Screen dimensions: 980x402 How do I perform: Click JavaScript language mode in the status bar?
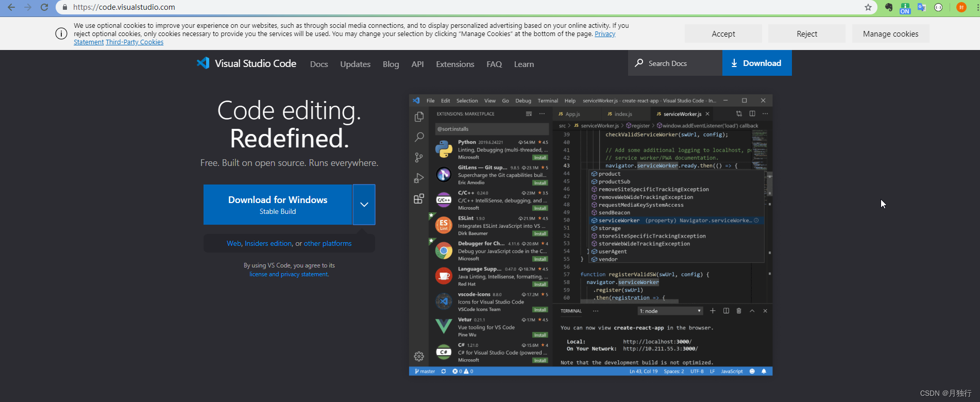pyautogui.click(x=732, y=371)
